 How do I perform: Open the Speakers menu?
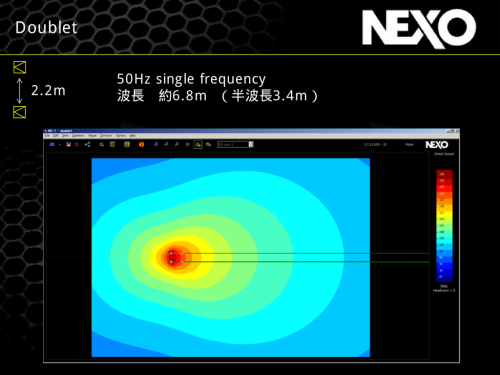click(78, 136)
